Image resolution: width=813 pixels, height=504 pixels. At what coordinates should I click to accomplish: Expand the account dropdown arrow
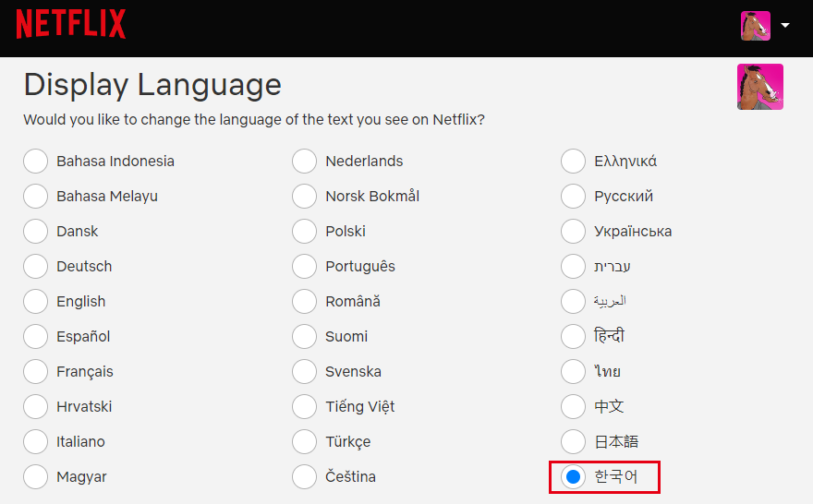tap(785, 25)
